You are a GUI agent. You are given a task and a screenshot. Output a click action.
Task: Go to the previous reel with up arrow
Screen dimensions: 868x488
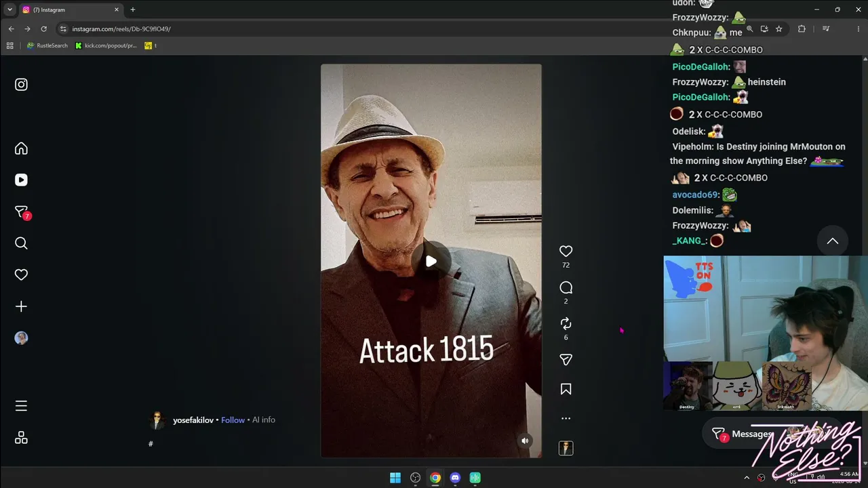pyautogui.click(x=833, y=241)
